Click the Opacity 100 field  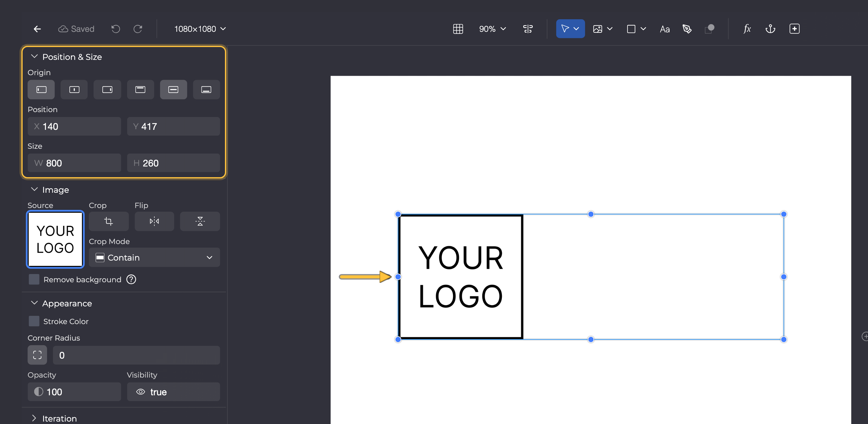tap(74, 392)
